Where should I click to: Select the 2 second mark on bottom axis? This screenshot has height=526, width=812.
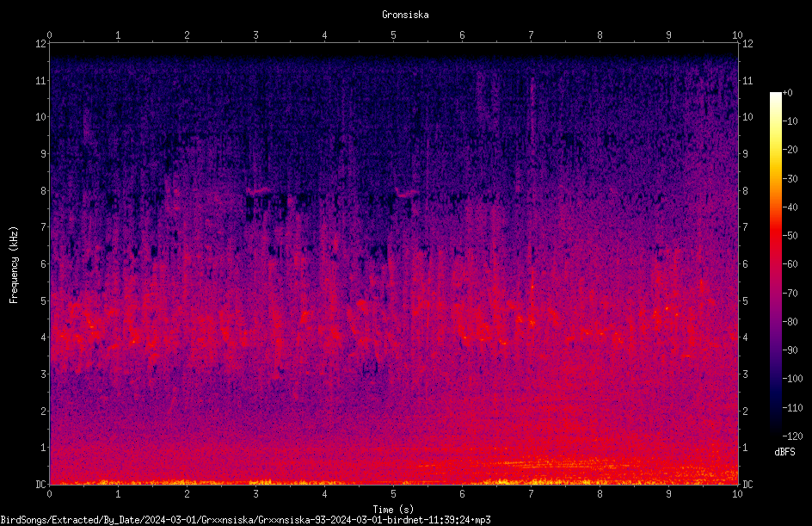[187, 494]
